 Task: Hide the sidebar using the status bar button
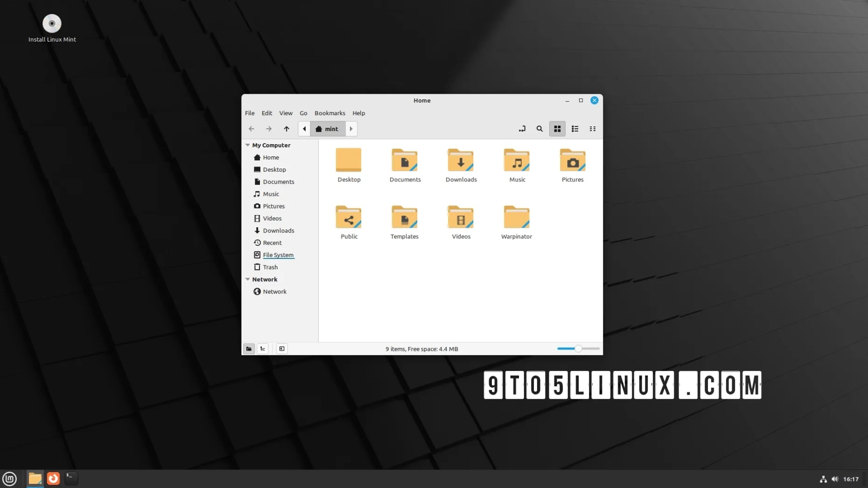[282, 349]
